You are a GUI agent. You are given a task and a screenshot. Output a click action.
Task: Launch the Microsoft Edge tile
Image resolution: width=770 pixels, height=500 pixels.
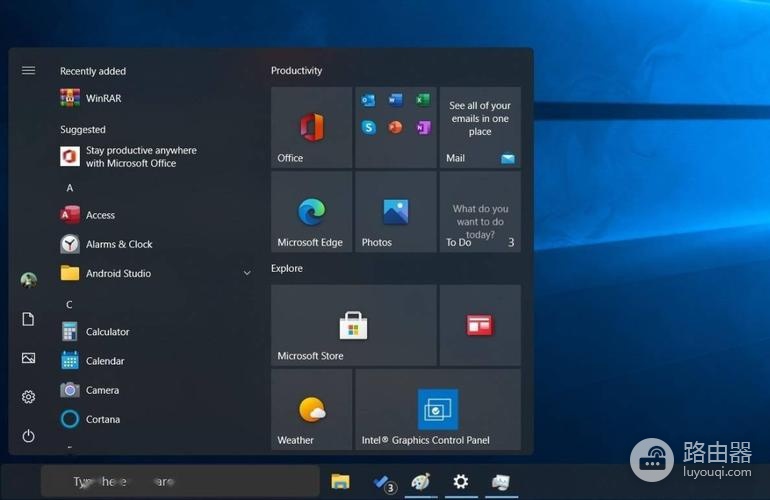[x=311, y=212]
